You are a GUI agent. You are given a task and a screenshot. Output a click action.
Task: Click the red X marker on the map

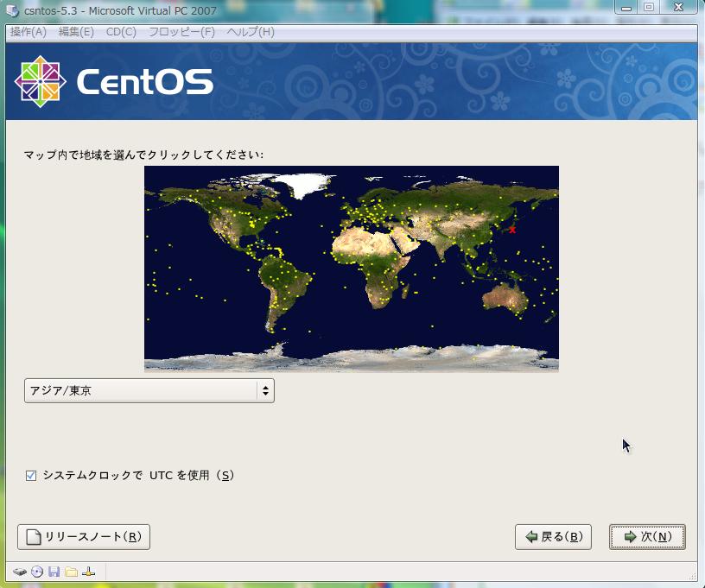512,230
